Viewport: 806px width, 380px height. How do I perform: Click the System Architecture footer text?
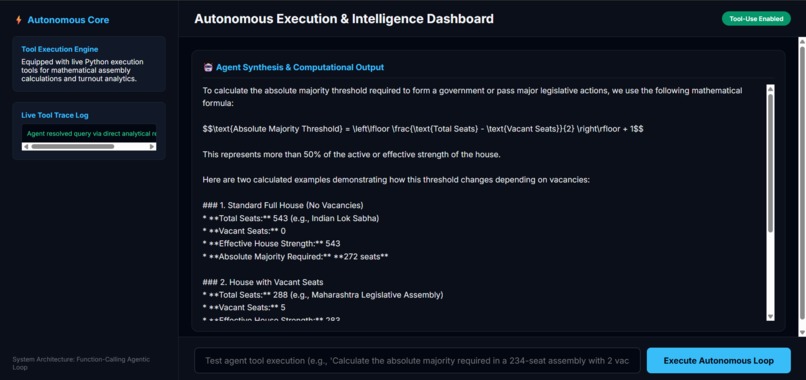coord(81,364)
